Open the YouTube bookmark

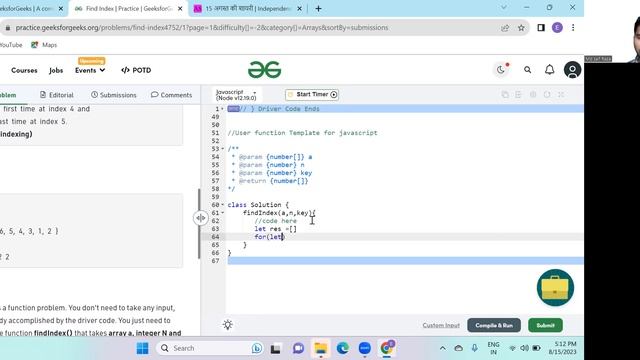click(x=11, y=45)
